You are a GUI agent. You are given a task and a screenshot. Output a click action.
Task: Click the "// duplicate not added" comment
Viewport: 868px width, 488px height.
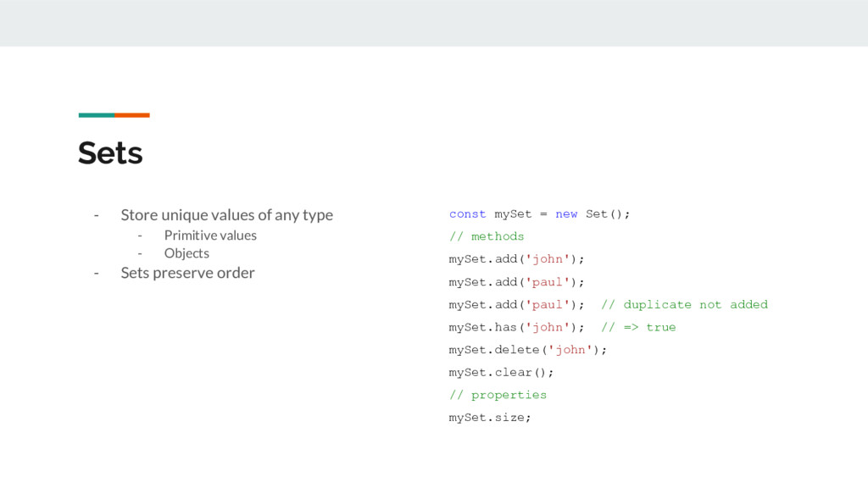pyautogui.click(x=684, y=304)
